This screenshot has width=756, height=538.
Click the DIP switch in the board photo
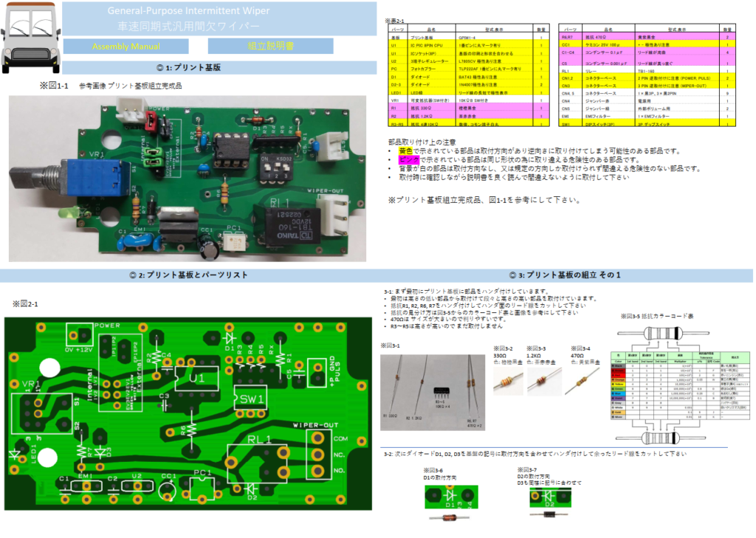(x=276, y=169)
